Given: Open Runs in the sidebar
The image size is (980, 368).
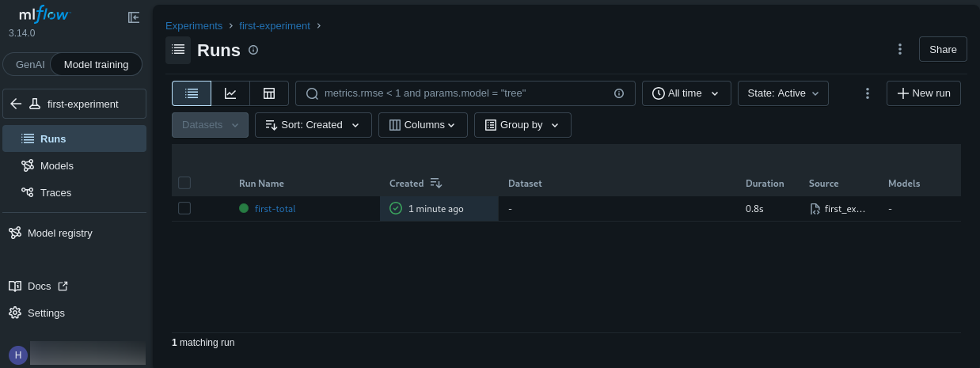Looking at the screenshot, I should (x=74, y=138).
